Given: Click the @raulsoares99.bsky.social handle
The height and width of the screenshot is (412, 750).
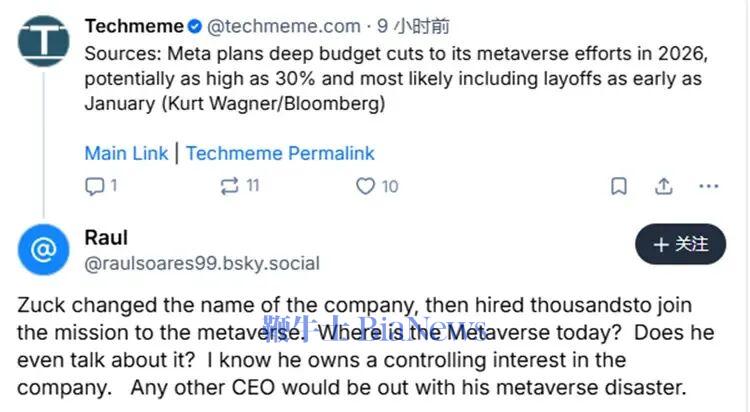Looking at the screenshot, I should [202, 264].
